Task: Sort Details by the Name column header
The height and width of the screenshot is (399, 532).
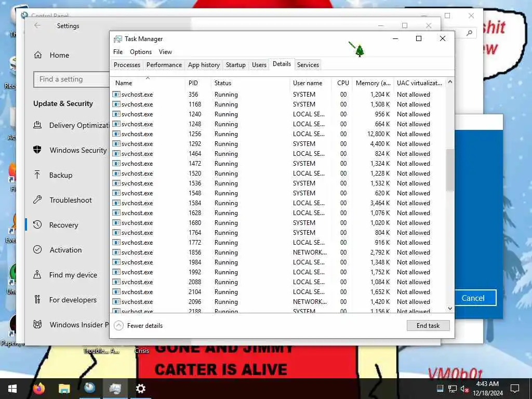Action: point(148,83)
